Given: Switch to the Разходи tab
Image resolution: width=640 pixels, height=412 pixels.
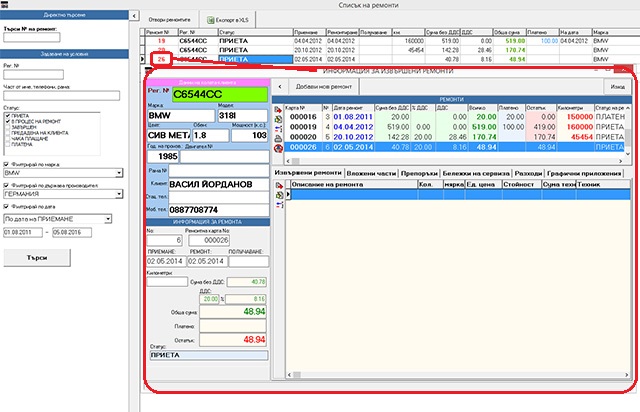Looking at the screenshot, I should [529, 174].
